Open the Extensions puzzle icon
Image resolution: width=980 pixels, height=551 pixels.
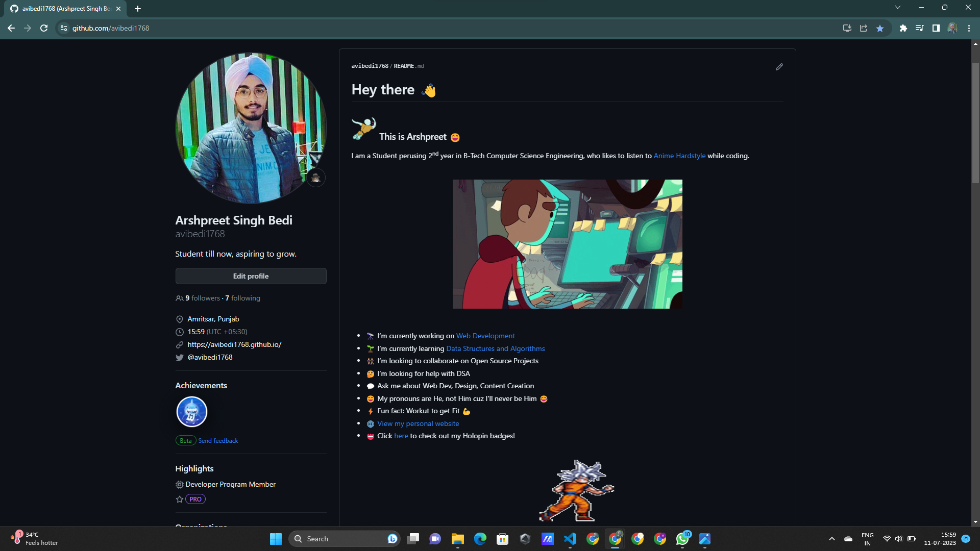point(903,29)
